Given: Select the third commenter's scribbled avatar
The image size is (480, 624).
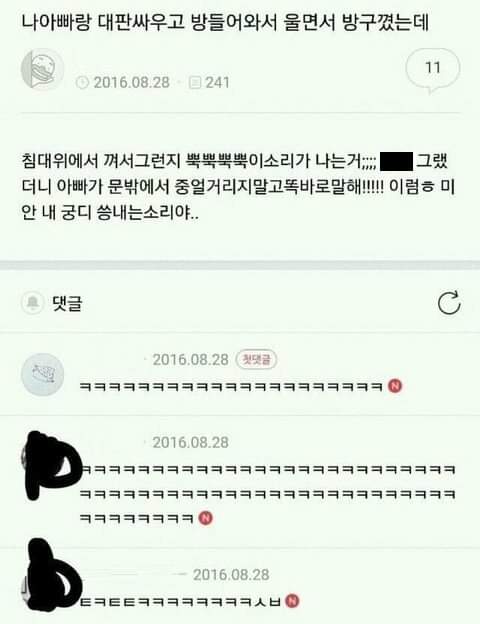Looking at the screenshot, I should 50,574.
